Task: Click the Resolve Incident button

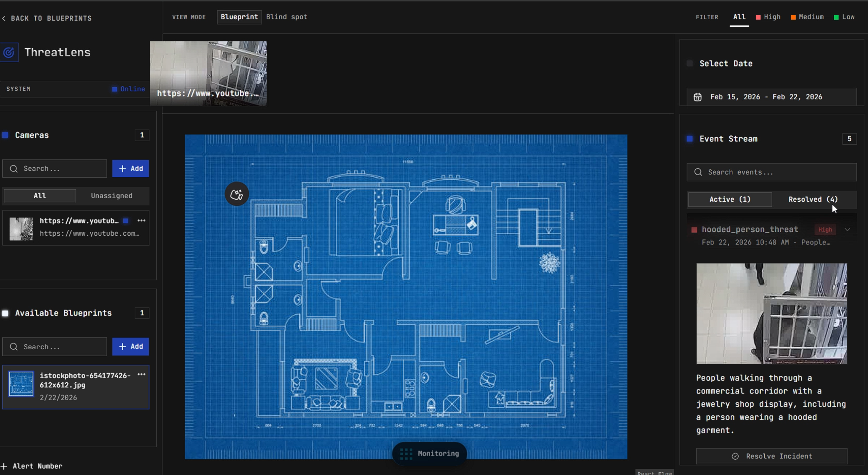Action: [771, 456]
